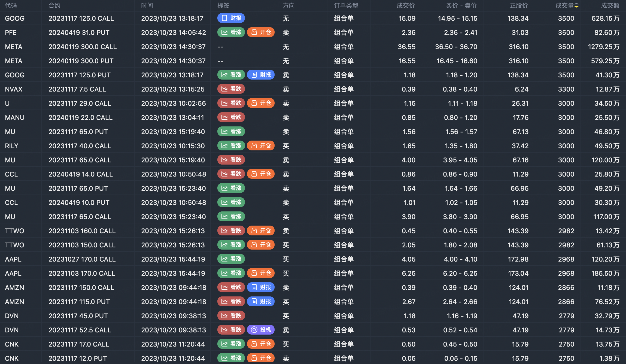Click the 看跌 tag in CCL 14.0 CALL row
Viewport: 626px width, 364px height.
[231, 174]
